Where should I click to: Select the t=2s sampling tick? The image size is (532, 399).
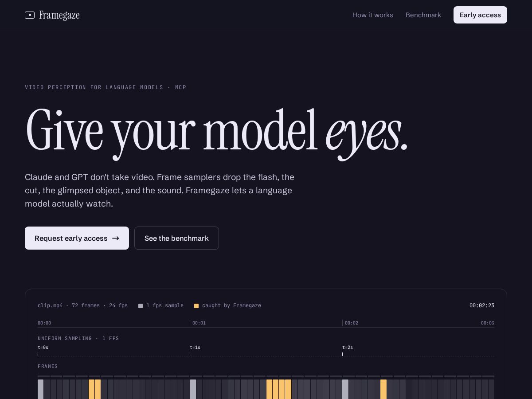(x=348, y=350)
